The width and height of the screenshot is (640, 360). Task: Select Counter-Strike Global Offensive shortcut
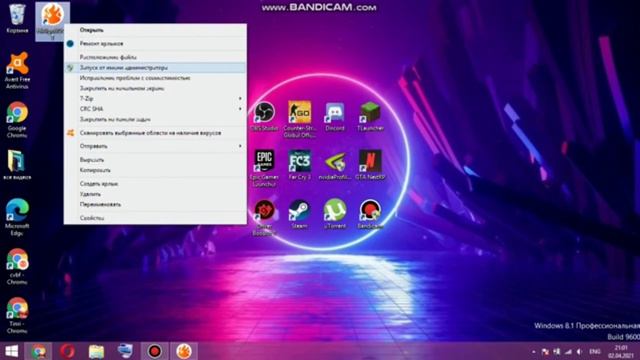[300, 119]
